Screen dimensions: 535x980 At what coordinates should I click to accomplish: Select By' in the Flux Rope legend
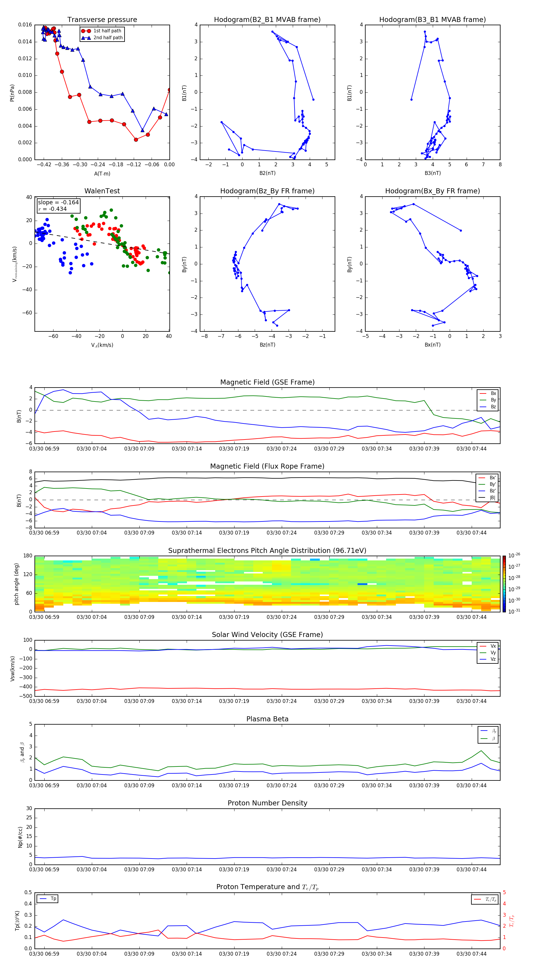[487, 484]
